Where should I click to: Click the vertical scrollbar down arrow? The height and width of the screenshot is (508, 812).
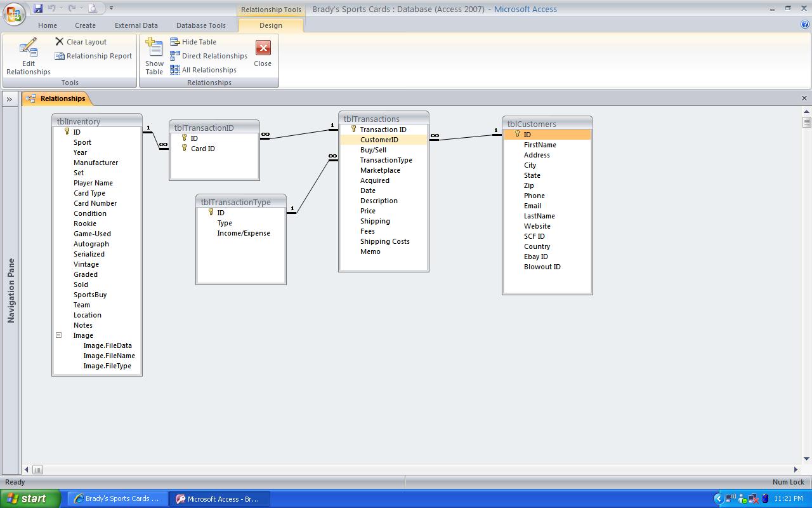806,458
